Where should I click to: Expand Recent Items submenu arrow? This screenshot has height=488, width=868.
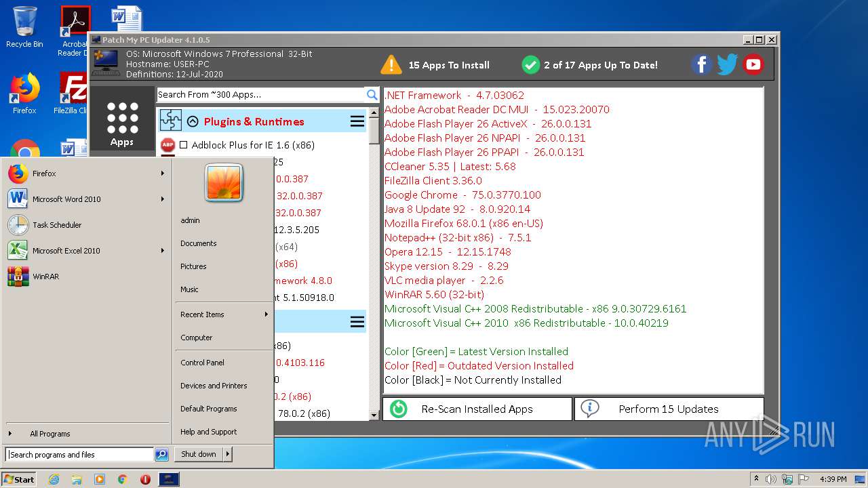(266, 314)
